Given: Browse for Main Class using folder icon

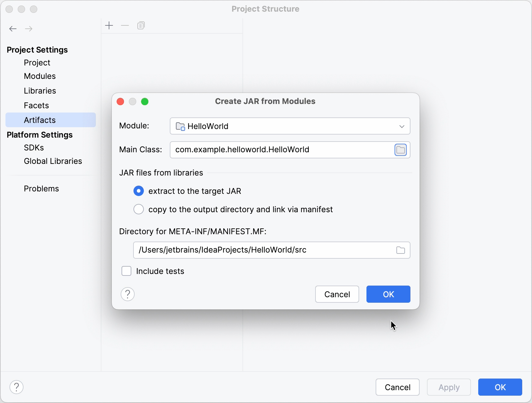Looking at the screenshot, I should point(401,150).
